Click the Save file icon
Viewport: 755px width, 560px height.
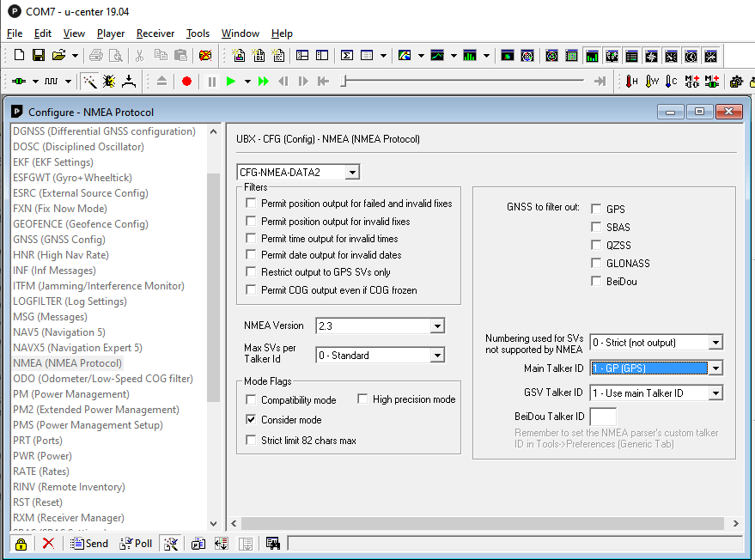pyautogui.click(x=39, y=56)
